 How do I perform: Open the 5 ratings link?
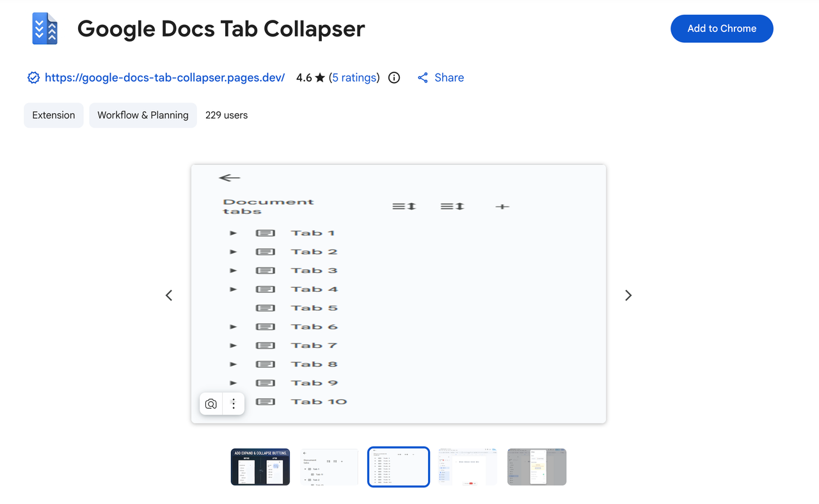click(354, 77)
